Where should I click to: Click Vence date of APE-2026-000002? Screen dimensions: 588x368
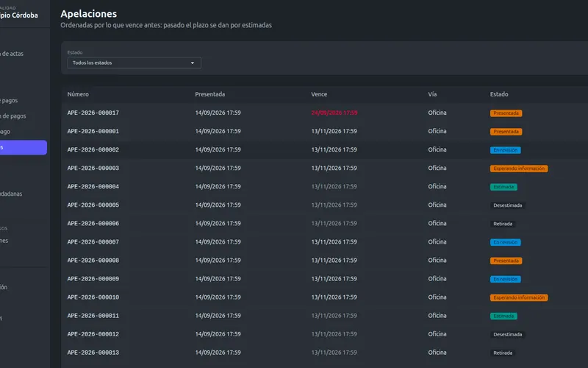[334, 149]
